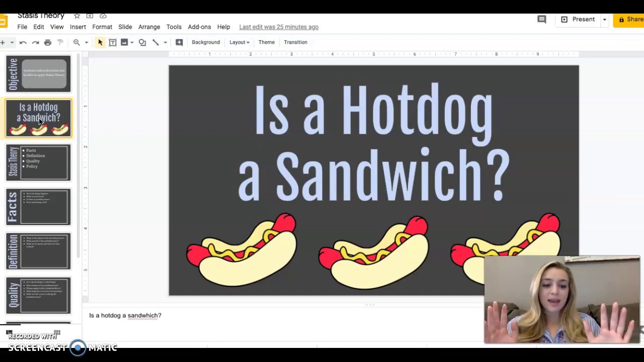Select the Quality slide thumbnail
The width and height of the screenshot is (644, 362).
(x=38, y=295)
